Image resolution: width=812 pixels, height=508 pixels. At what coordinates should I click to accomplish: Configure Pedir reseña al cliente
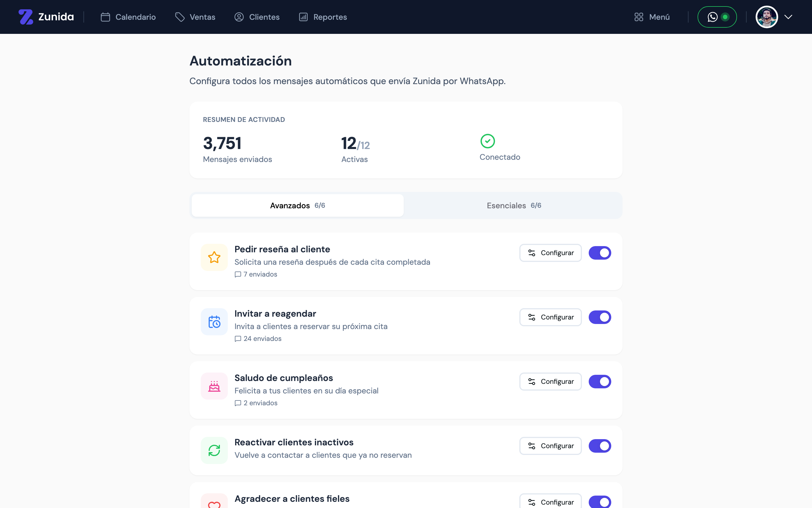[550, 253]
